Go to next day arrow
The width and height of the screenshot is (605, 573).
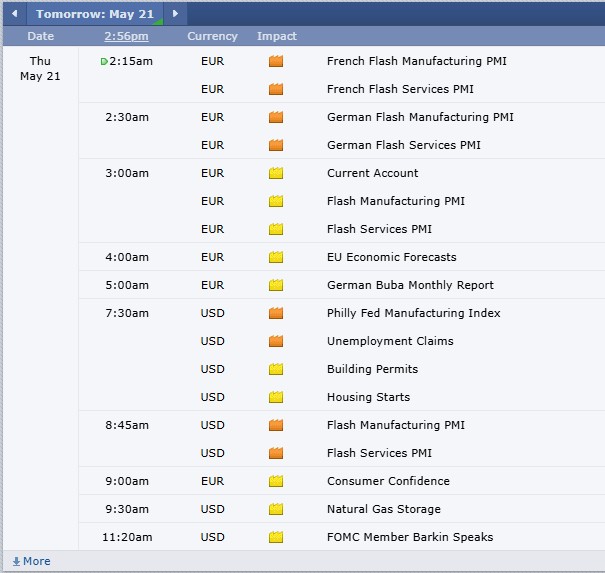click(175, 14)
